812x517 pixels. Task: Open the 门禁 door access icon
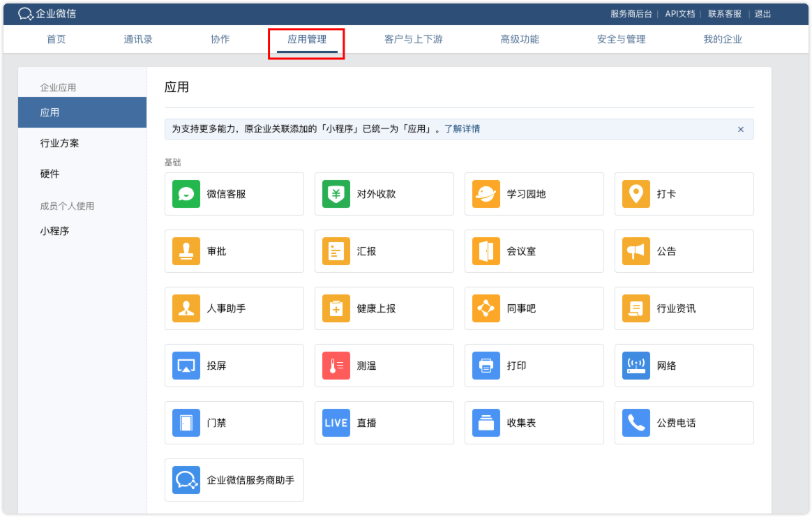pos(186,423)
